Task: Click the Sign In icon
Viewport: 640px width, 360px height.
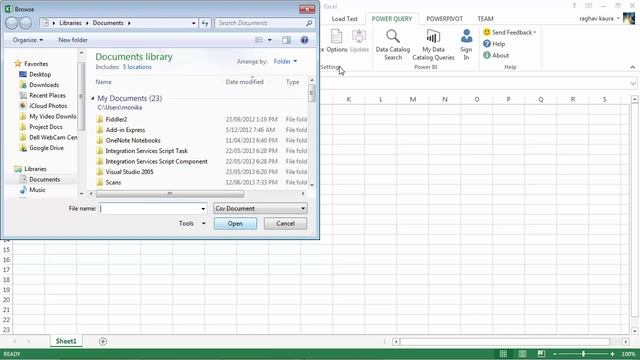Action: 466,45
